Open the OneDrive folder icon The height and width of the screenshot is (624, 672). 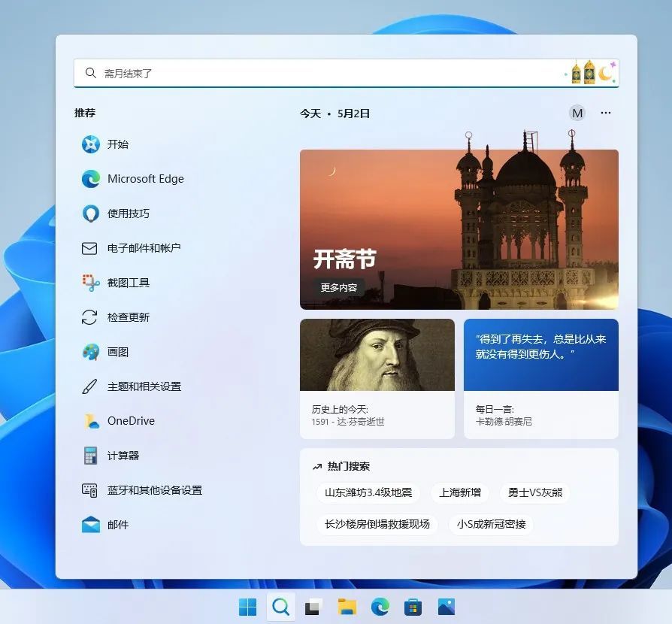(91, 421)
